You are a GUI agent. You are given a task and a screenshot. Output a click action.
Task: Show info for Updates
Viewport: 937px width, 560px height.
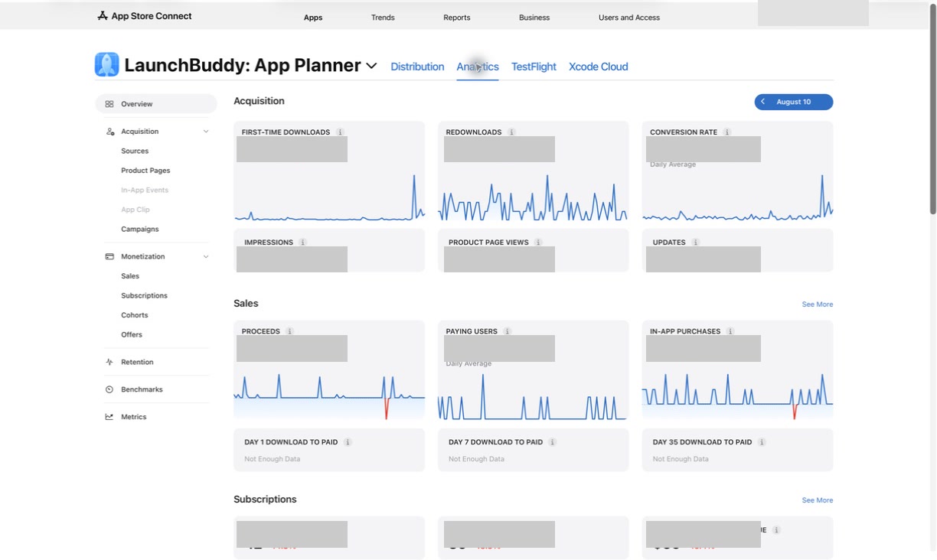[696, 243]
